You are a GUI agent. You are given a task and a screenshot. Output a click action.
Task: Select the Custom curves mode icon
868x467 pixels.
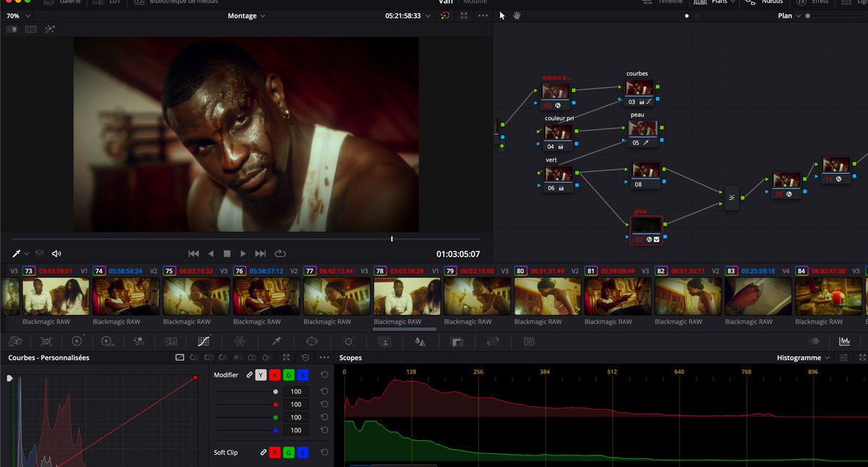[x=180, y=358]
